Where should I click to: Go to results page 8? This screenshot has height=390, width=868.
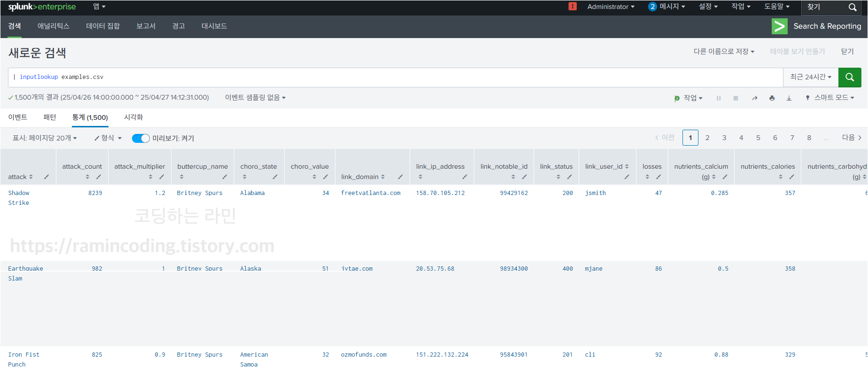point(809,138)
